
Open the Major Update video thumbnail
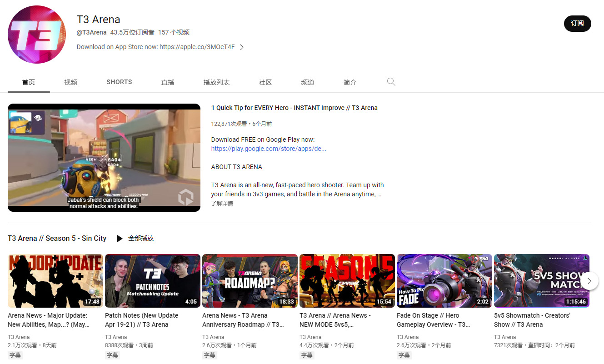point(55,281)
